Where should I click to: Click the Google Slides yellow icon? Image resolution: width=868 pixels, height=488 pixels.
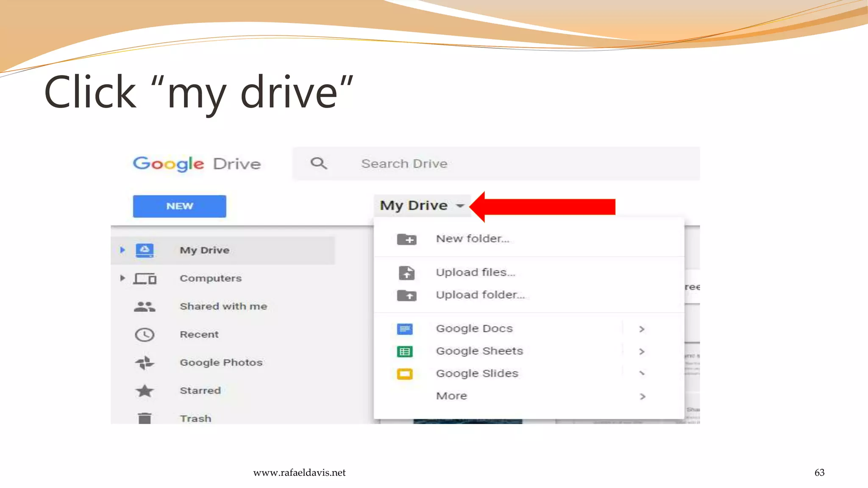click(x=405, y=374)
